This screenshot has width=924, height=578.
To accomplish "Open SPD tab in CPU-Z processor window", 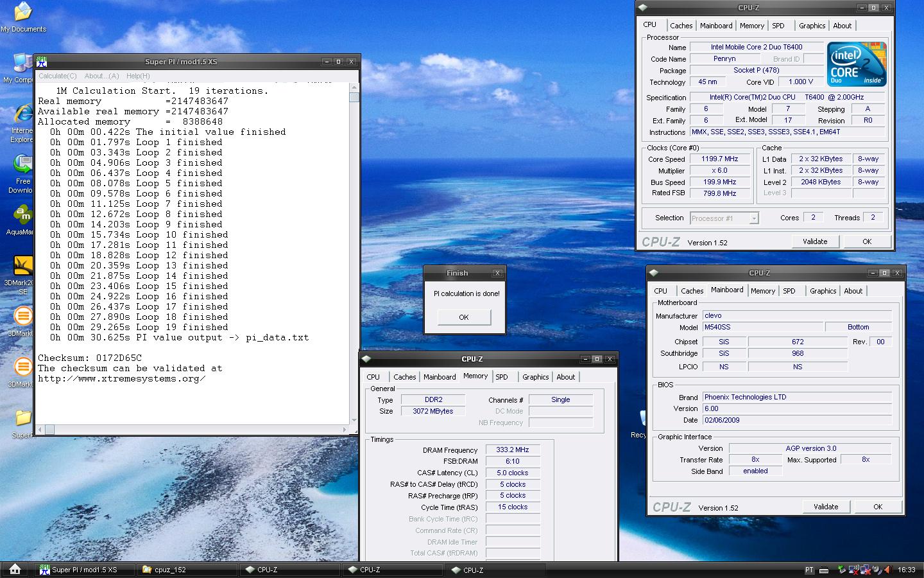I will pyautogui.click(x=778, y=26).
